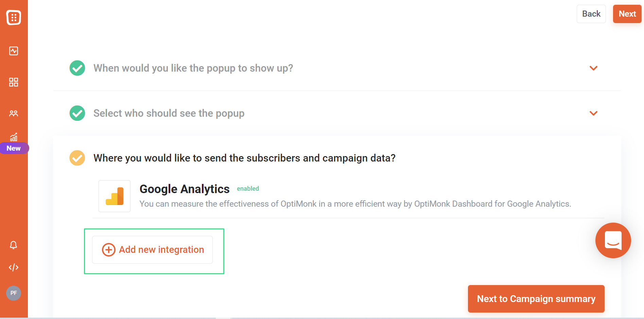Open the activity dashboard sidebar icon

(x=14, y=51)
